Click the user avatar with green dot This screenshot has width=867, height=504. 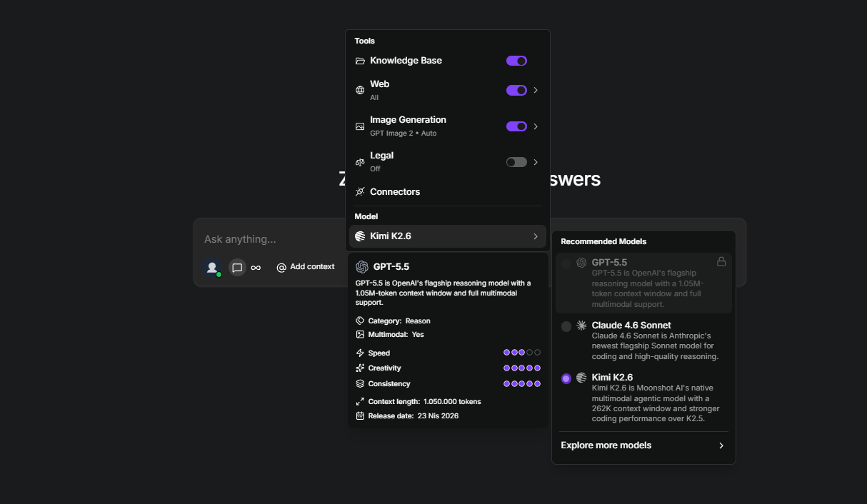tap(212, 268)
